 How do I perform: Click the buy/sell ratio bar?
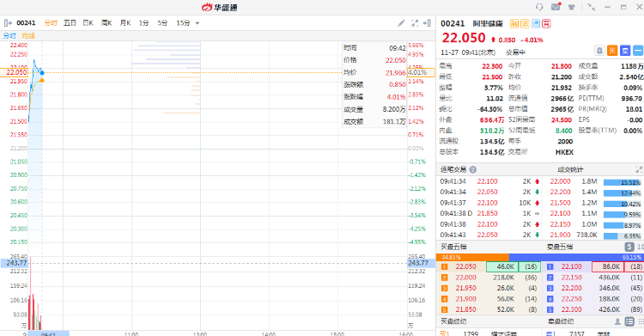point(538,258)
